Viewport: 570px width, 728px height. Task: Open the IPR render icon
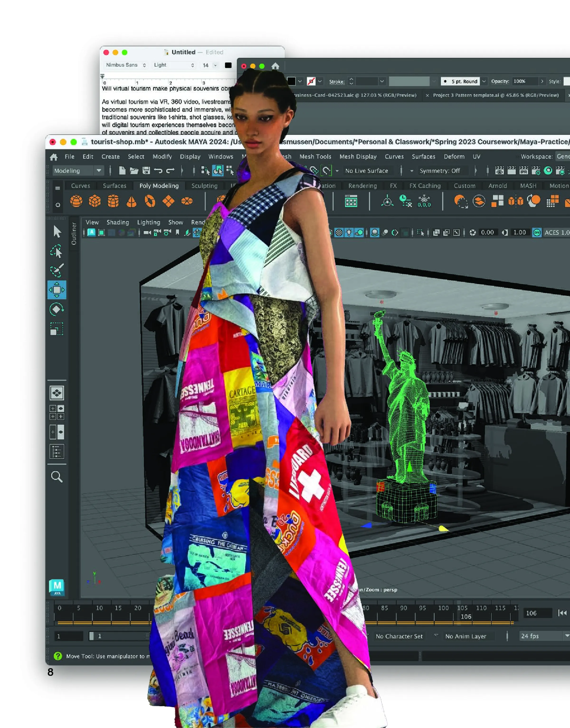(x=524, y=170)
